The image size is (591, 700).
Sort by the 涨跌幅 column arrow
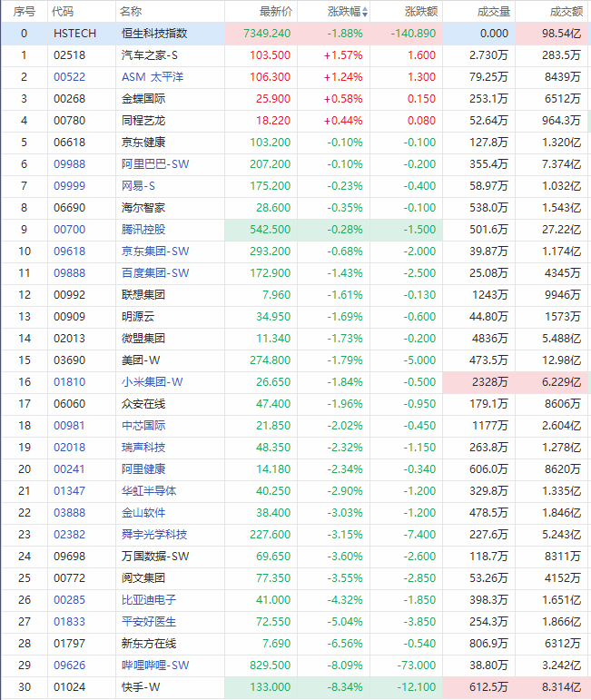(x=365, y=12)
